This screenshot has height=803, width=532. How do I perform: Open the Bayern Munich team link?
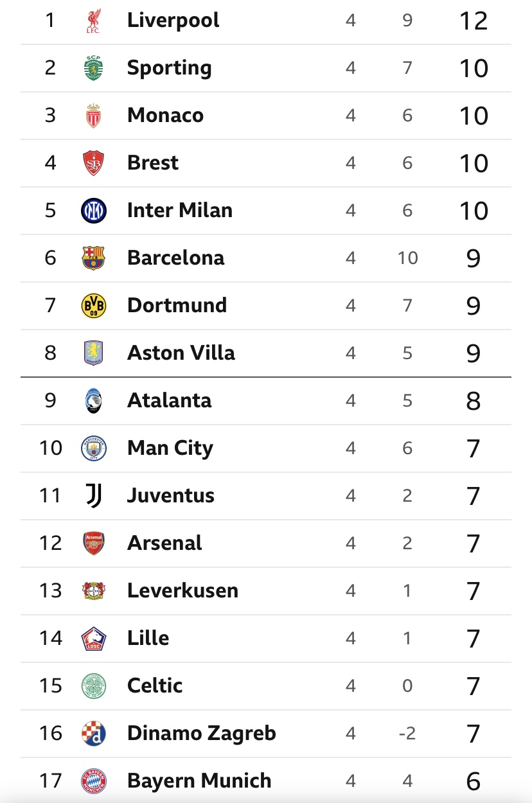point(199,781)
